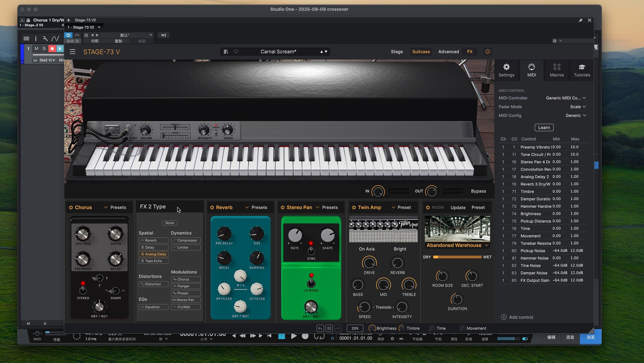
Task: Click the Learn button
Action: click(x=544, y=128)
